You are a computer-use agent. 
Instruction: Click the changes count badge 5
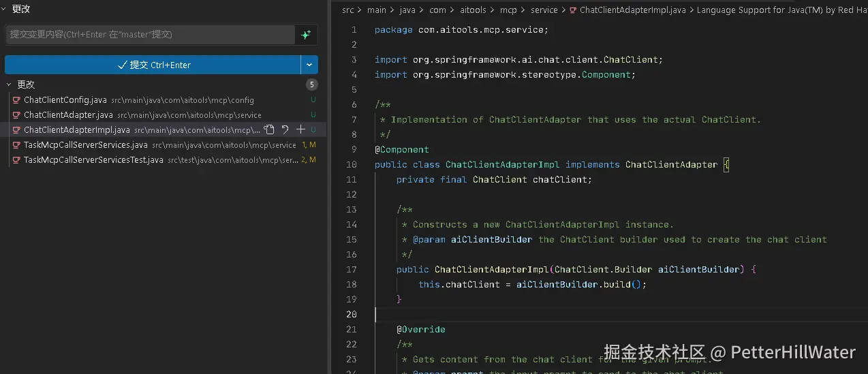click(x=312, y=84)
